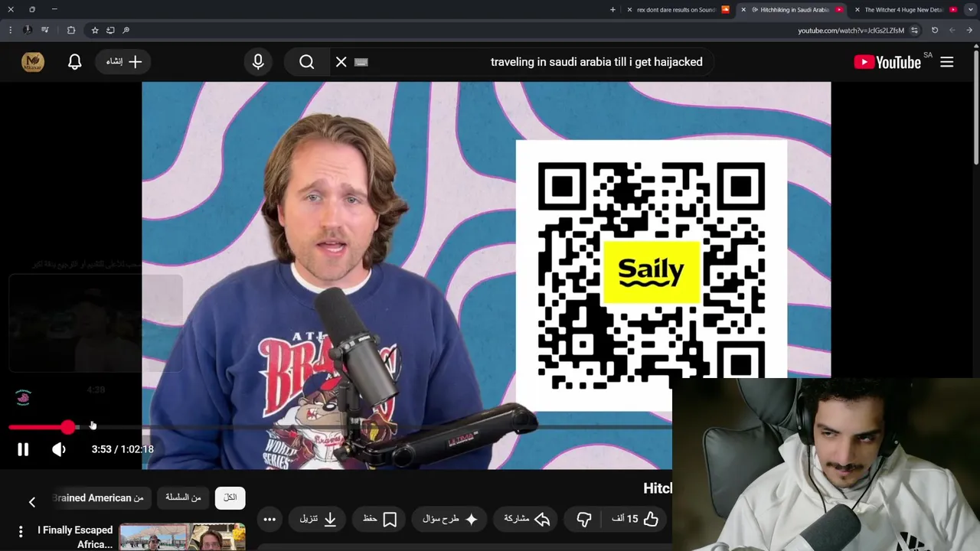This screenshot has height=551, width=980.
Task: Open options menu for 'I Finally Escaped Africa'
Action: (x=21, y=531)
